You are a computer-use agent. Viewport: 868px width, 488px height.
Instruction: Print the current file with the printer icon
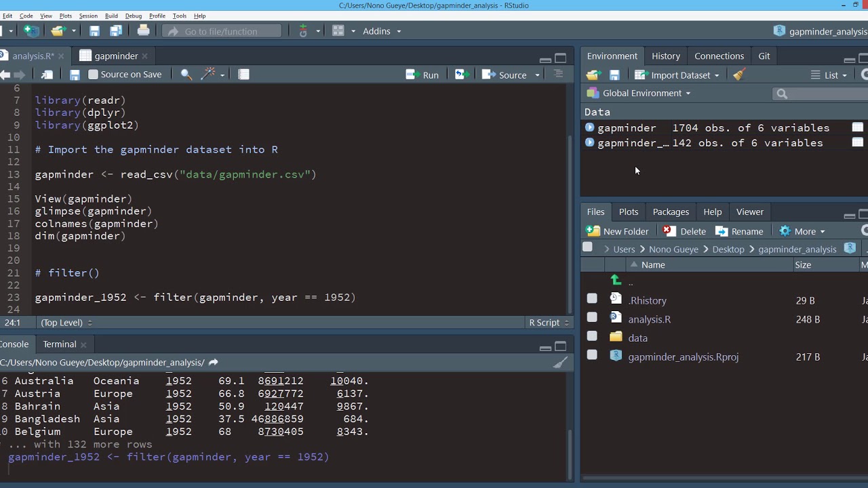(143, 30)
